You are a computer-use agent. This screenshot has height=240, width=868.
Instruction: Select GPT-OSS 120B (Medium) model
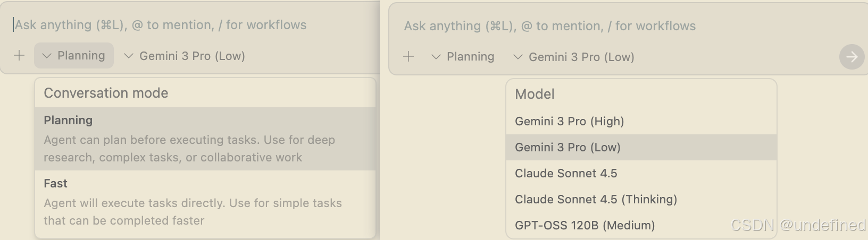585,225
